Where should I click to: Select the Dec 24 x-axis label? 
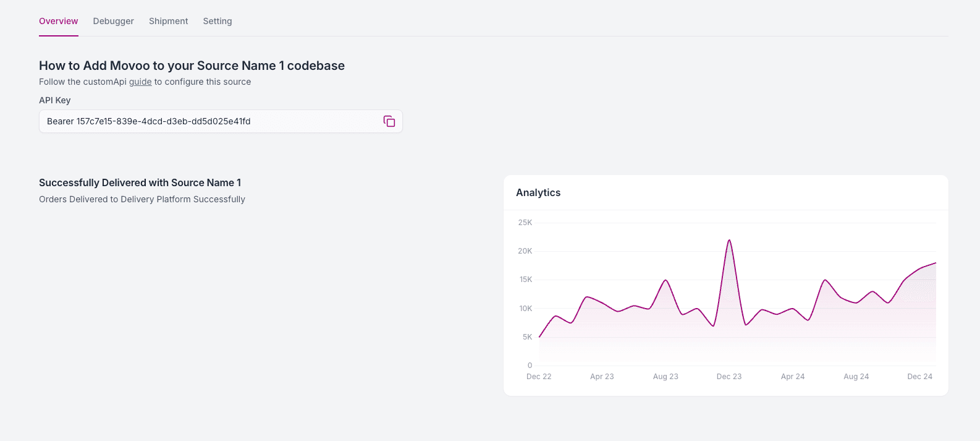tap(919, 377)
